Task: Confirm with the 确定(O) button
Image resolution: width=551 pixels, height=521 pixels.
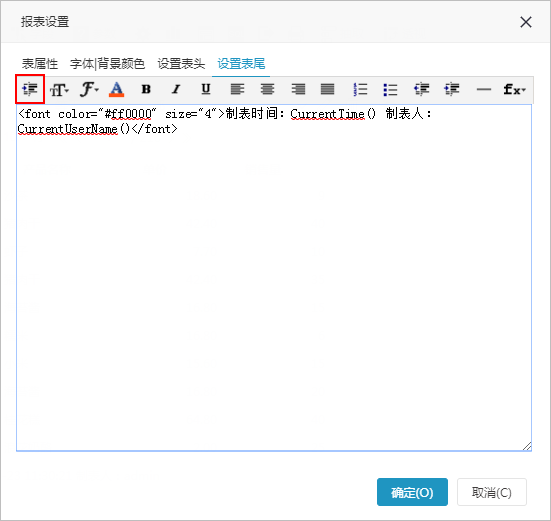Action: click(x=412, y=492)
